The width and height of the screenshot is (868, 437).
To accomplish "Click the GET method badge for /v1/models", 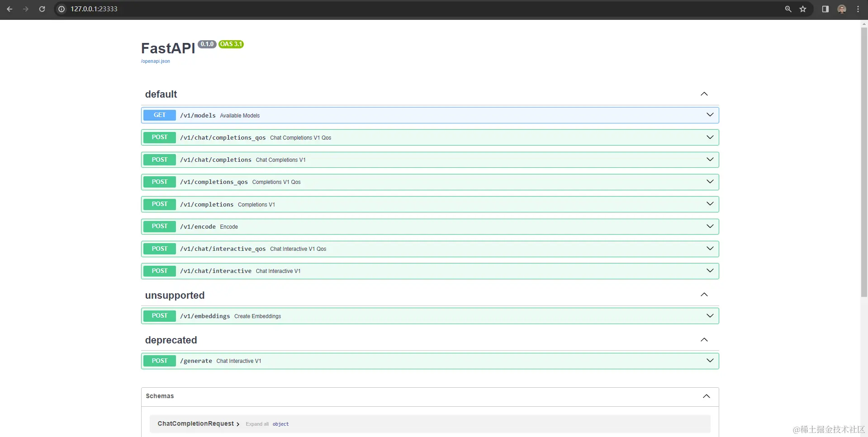I will [160, 115].
